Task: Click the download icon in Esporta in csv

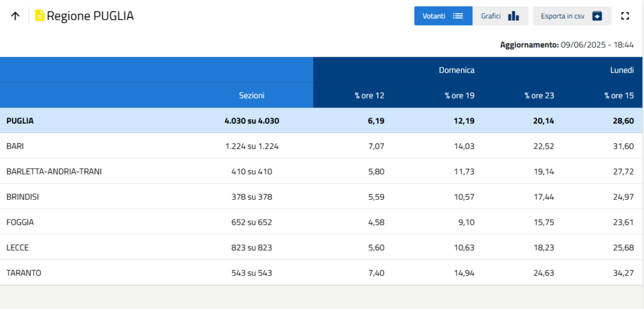Action: 597,16
